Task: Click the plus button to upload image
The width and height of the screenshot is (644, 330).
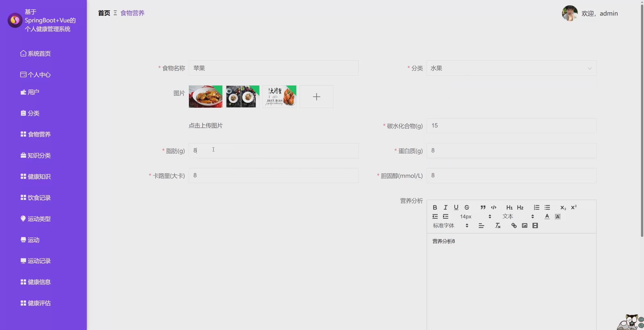Action: pyautogui.click(x=316, y=96)
